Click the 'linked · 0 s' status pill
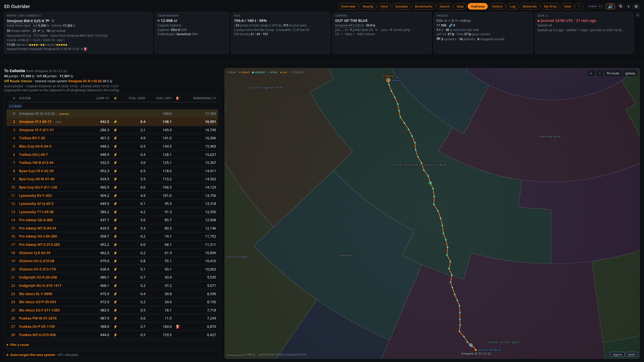 [x=595, y=7]
